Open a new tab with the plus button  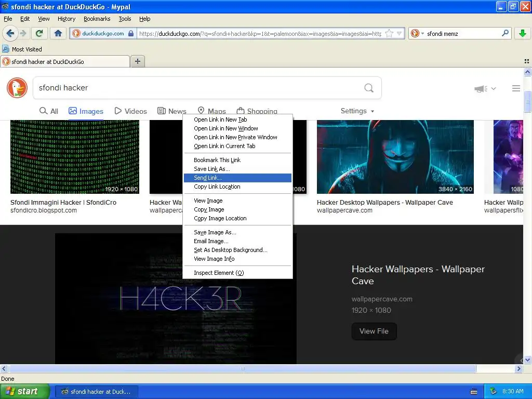pyautogui.click(x=137, y=61)
